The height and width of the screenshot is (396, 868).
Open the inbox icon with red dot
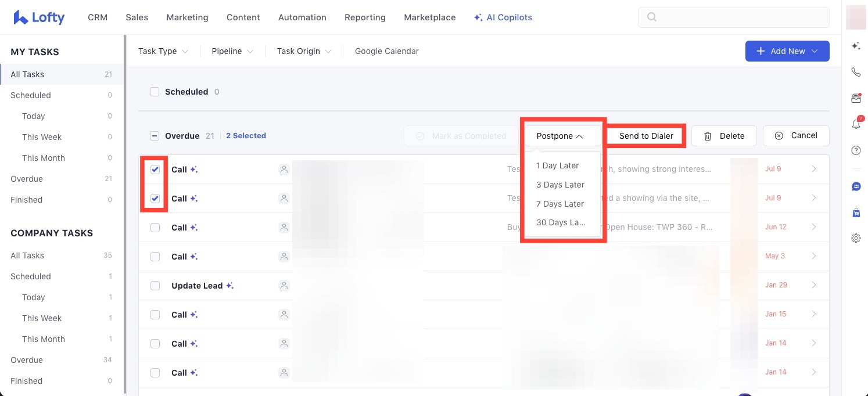pos(856,98)
